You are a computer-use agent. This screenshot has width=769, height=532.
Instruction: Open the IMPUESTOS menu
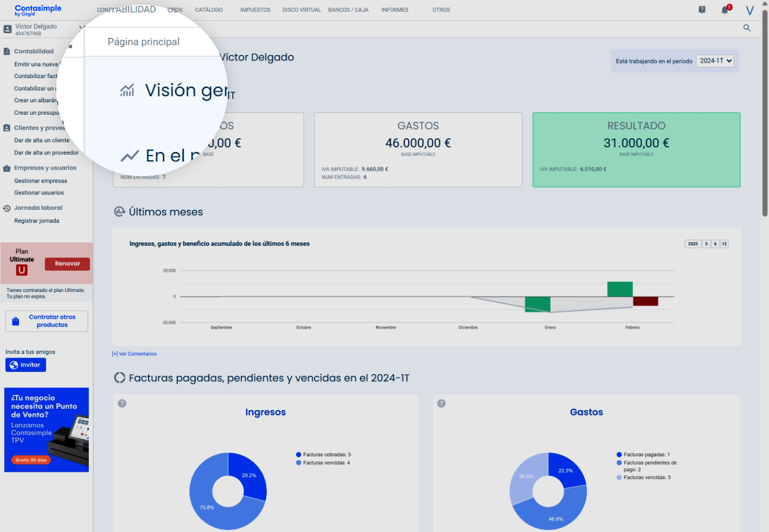click(x=256, y=10)
